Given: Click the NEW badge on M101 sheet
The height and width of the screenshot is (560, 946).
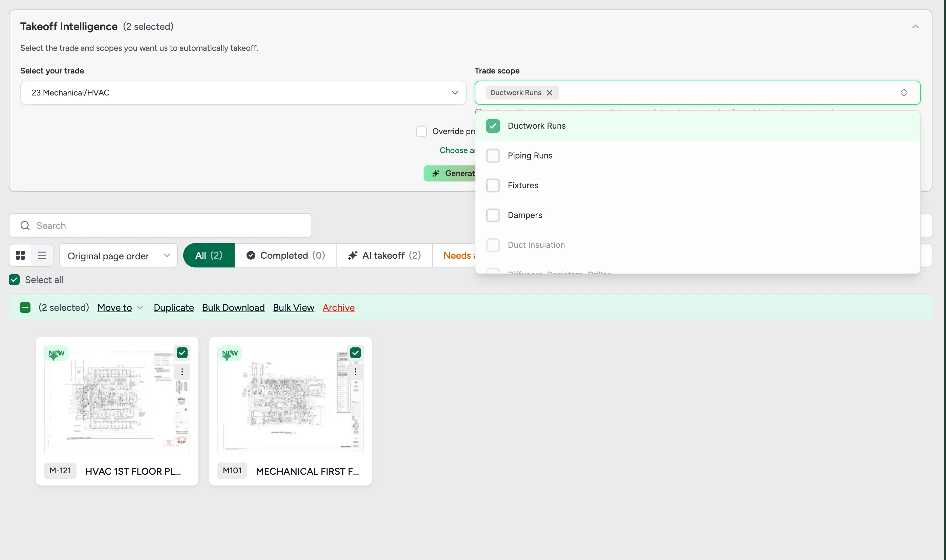Looking at the screenshot, I should (x=230, y=353).
